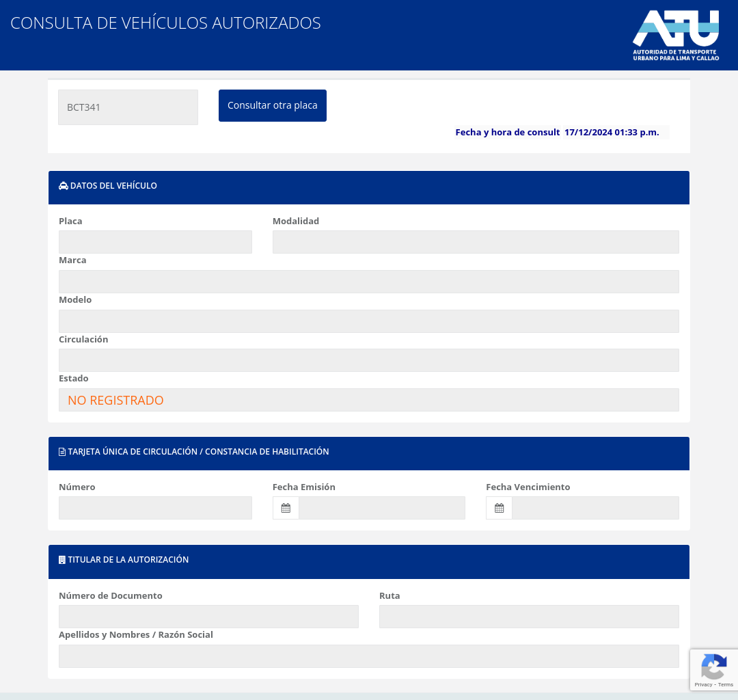Open the Fecha Emisión calendar icon
The width and height of the screenshot is (738, 700).
pyautogui.click(x=286, y=508)
